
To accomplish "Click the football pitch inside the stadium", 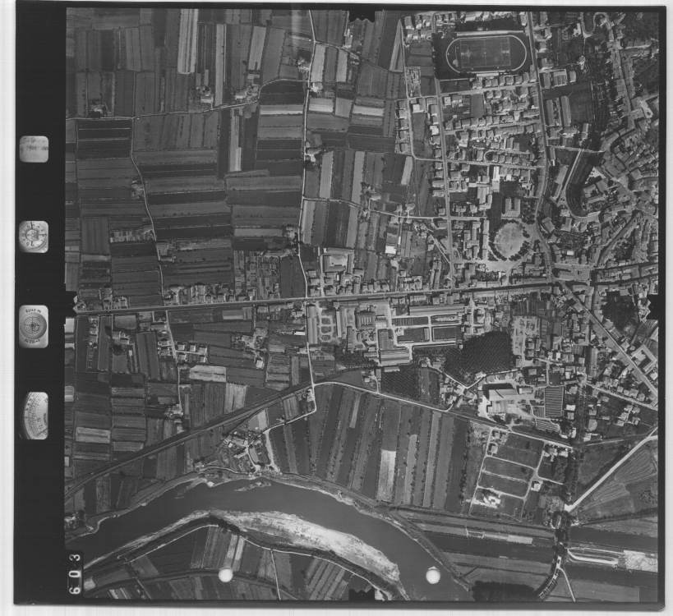I will coord(486,53).
